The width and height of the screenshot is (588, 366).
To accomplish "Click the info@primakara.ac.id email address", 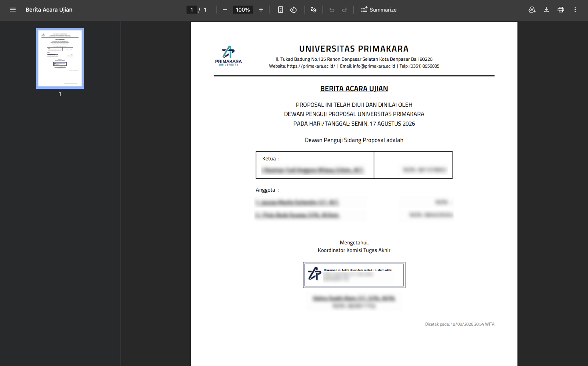I will pyautogui.click(x=374, y=66).
